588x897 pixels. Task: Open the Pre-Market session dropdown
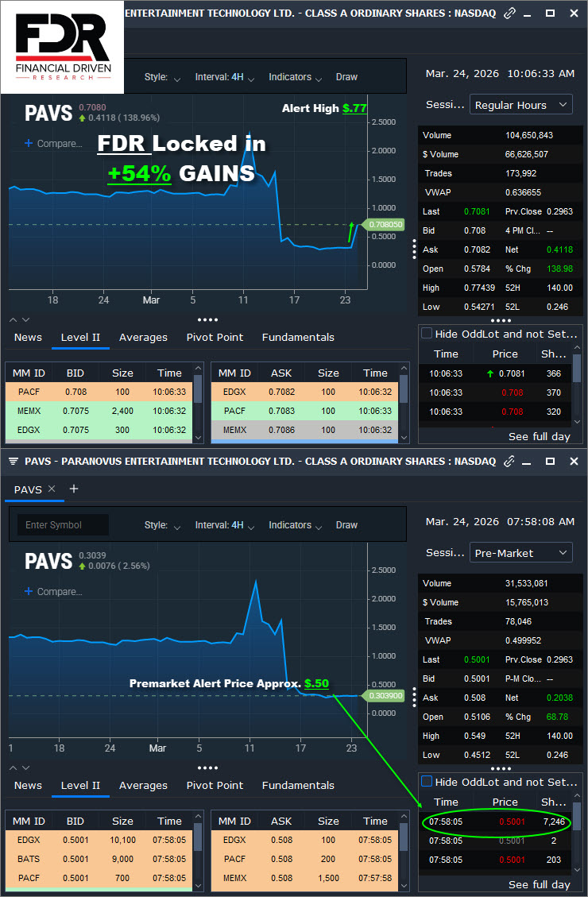point(520,553)
